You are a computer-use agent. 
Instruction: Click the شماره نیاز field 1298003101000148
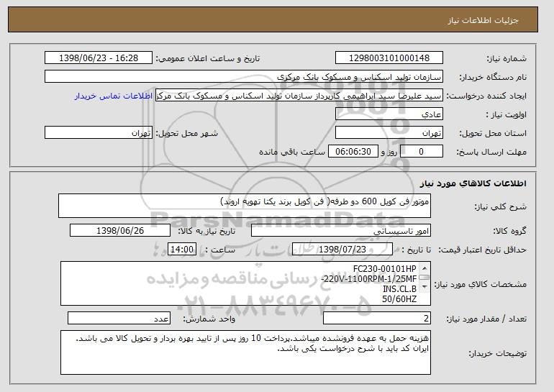click(x=389, y=58)
